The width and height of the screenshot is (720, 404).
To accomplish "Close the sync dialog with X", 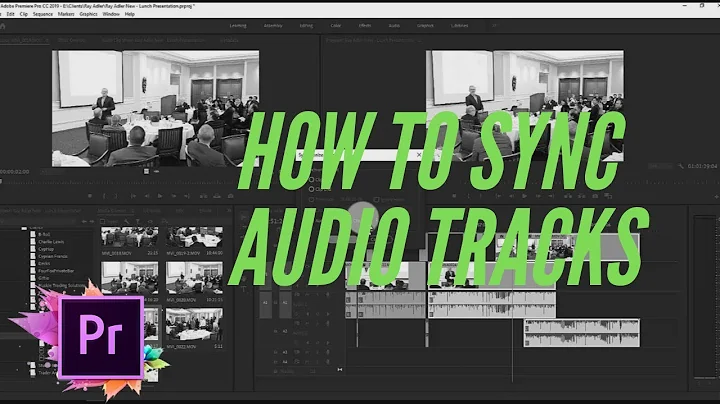I will pyautogui.click(x=419, y=155).
